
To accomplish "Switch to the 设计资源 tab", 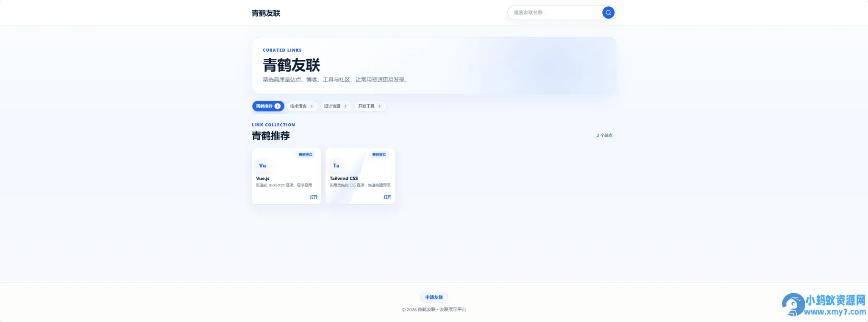I will tap(336, 106).
